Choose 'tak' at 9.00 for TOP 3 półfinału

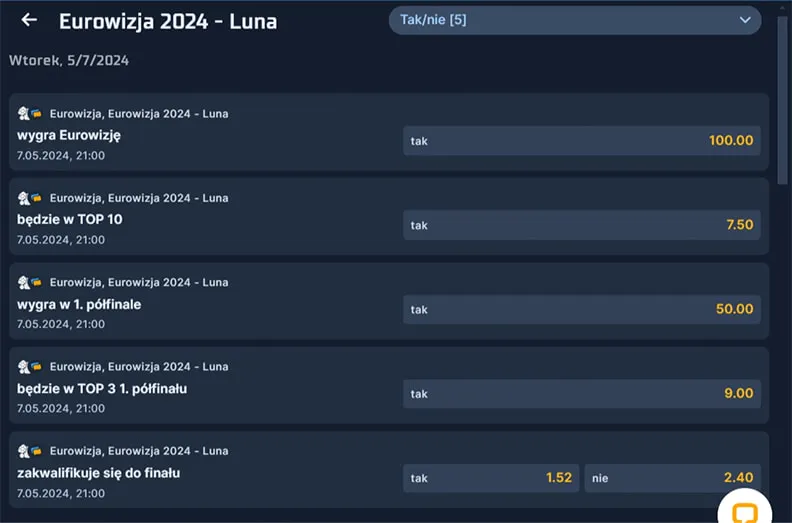tap(581, 394)
